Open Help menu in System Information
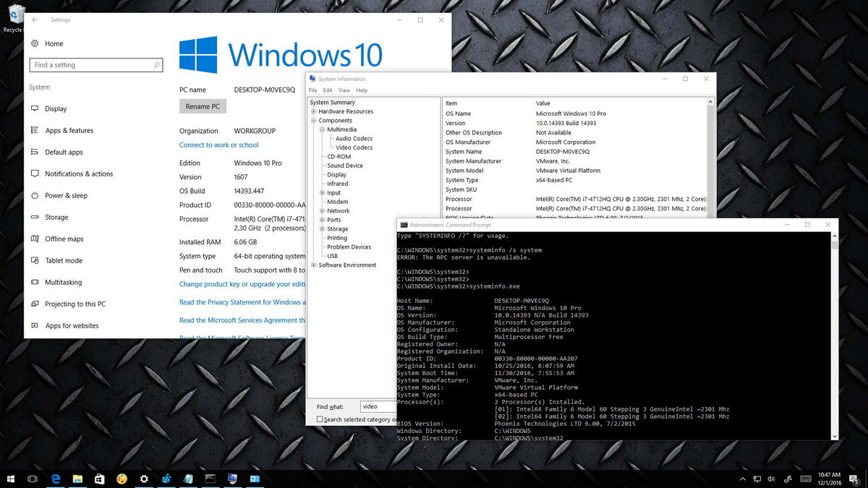This screenshot has width=868, height=488. tap(362, 90)
